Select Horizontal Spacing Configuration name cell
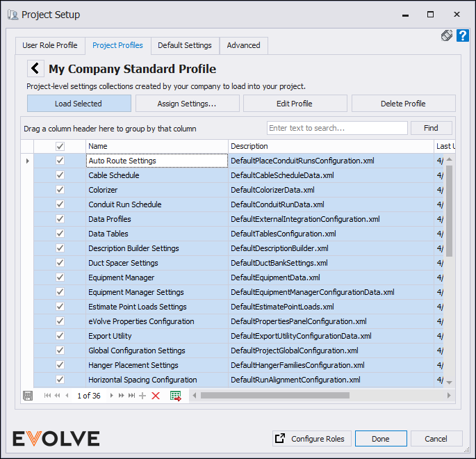Image resolution: width=476 pixels, height=459 pixels. point(157,380)
